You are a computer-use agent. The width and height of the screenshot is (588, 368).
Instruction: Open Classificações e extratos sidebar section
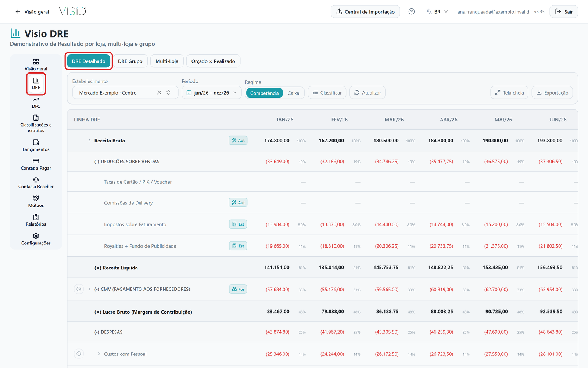click(36, 124)
